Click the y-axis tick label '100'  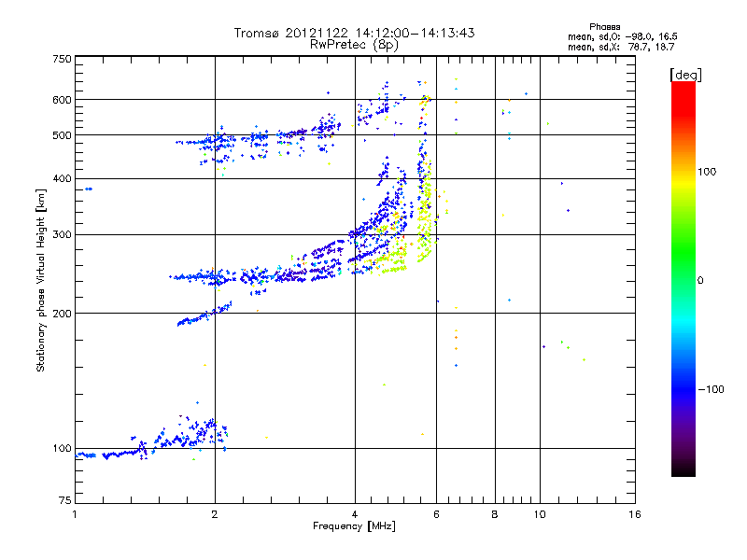tap(62, 448)
